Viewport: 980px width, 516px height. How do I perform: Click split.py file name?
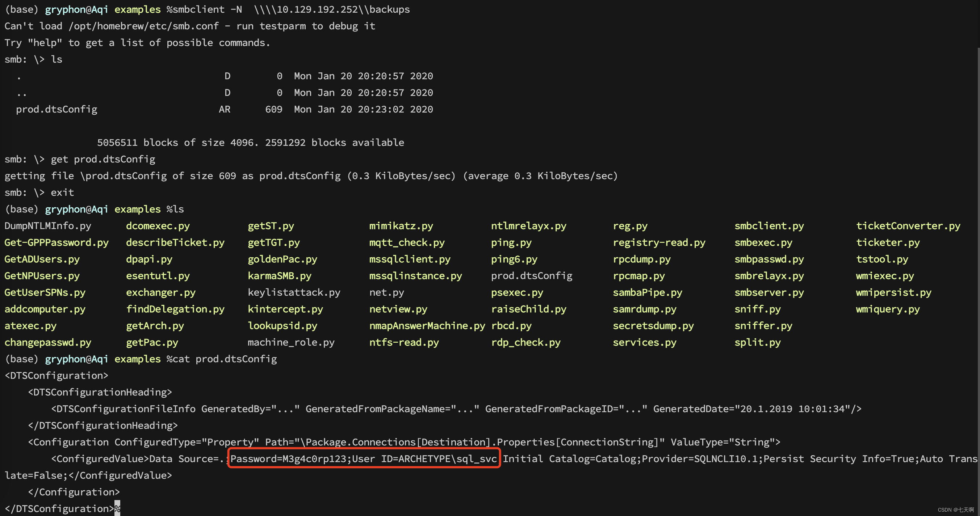coord(757,343)
